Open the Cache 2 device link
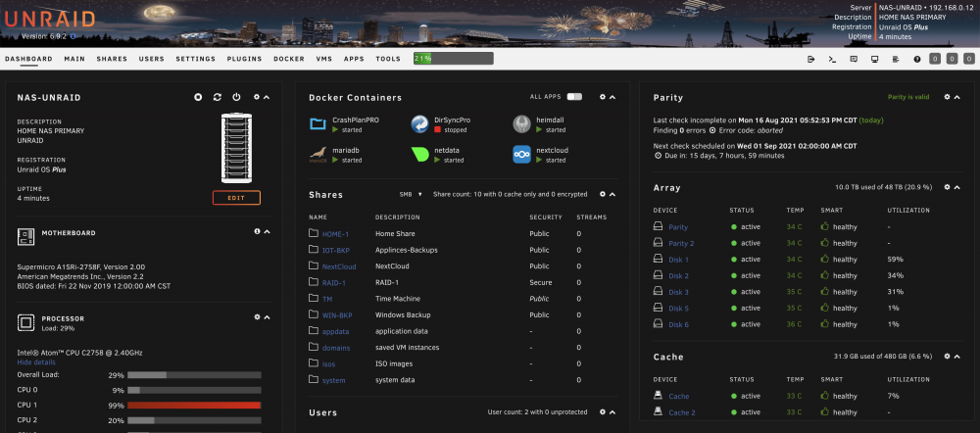This screenshot has height=433, width=980. point(682,413)
